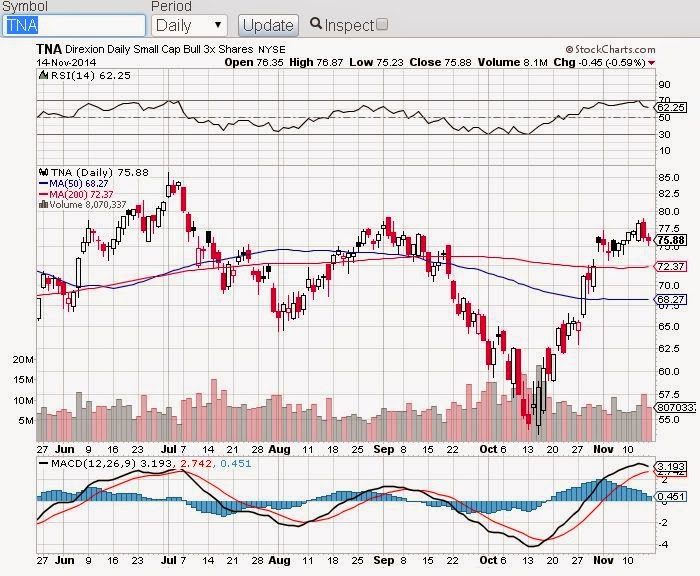Click the StockCharts.com copyright label
700x576 pixels.
coord(610,49)
